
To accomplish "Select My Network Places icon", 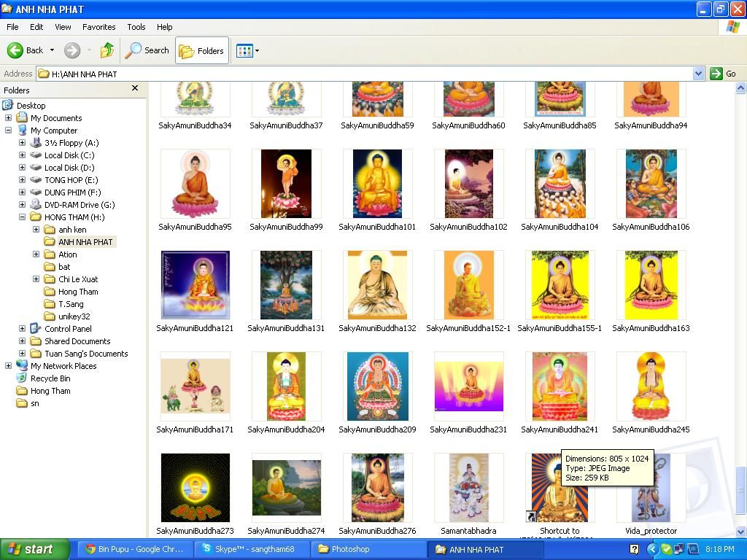I will 22,365.
